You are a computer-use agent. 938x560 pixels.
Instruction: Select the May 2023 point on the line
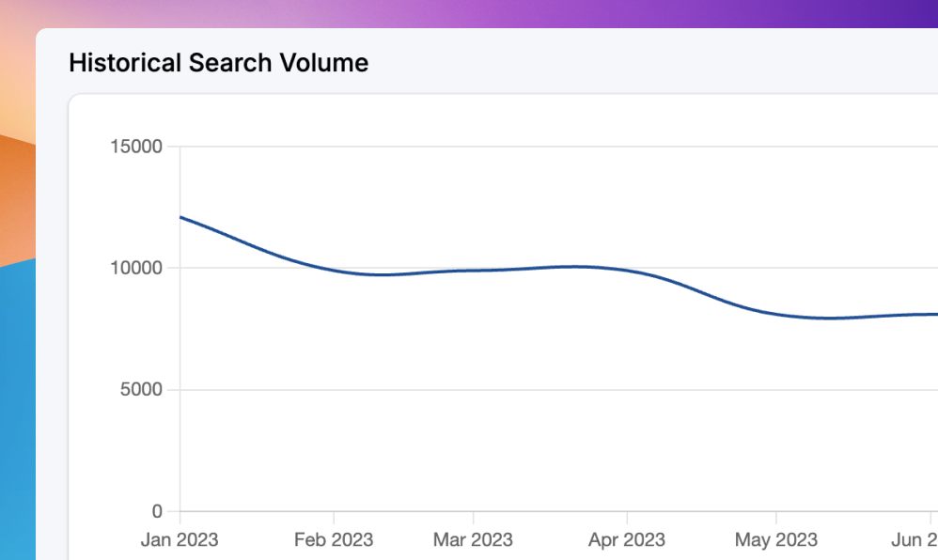(x=775, y=314)
